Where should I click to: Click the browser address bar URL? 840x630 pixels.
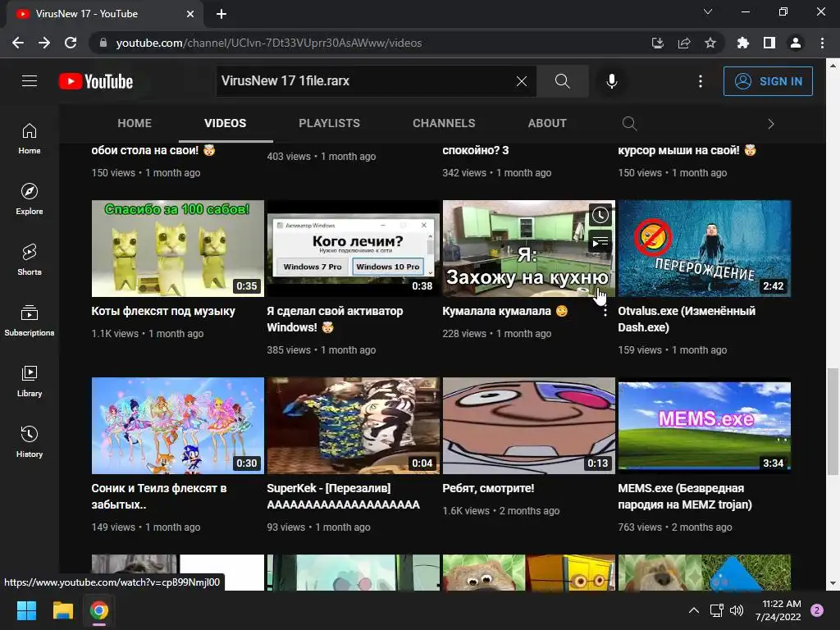coord(269,43)
